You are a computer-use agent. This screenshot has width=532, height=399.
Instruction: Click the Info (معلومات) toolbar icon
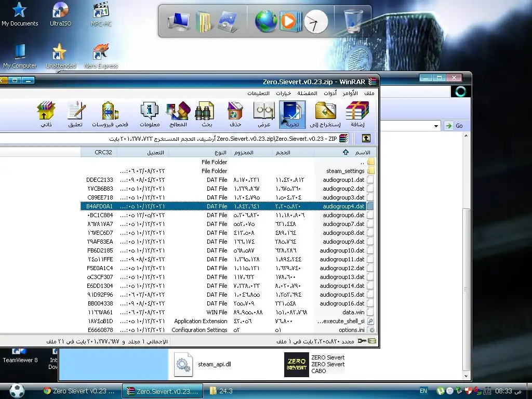click(x=150, y=115)
